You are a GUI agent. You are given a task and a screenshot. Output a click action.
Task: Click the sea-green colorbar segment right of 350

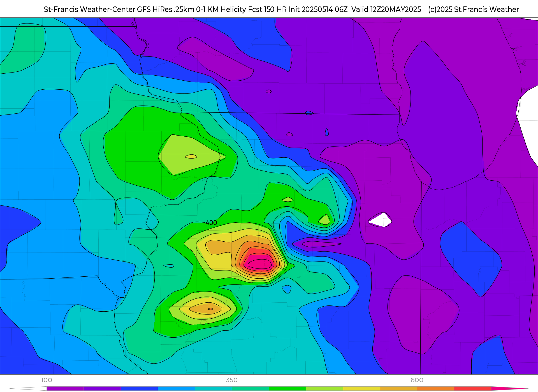click(251, 389)
